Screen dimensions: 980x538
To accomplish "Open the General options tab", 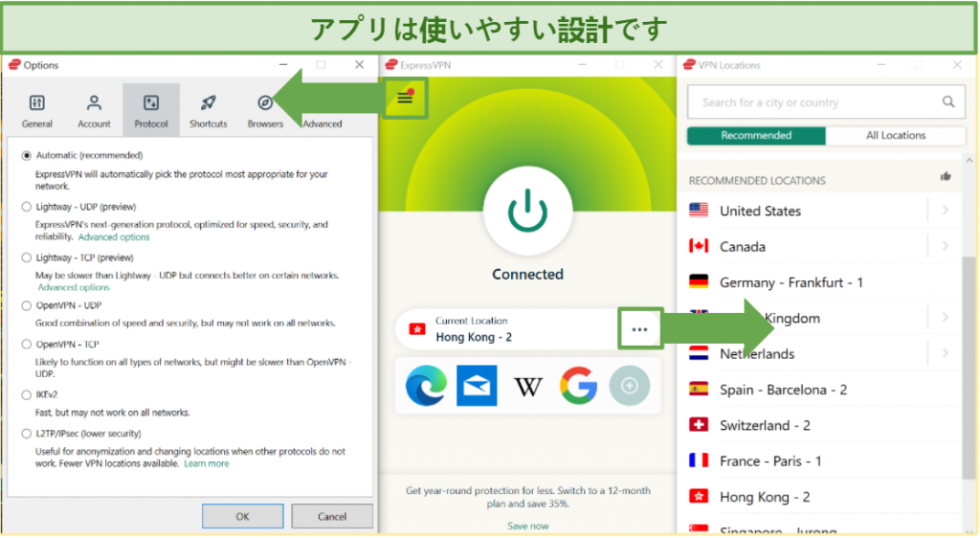I will [37, 111].
